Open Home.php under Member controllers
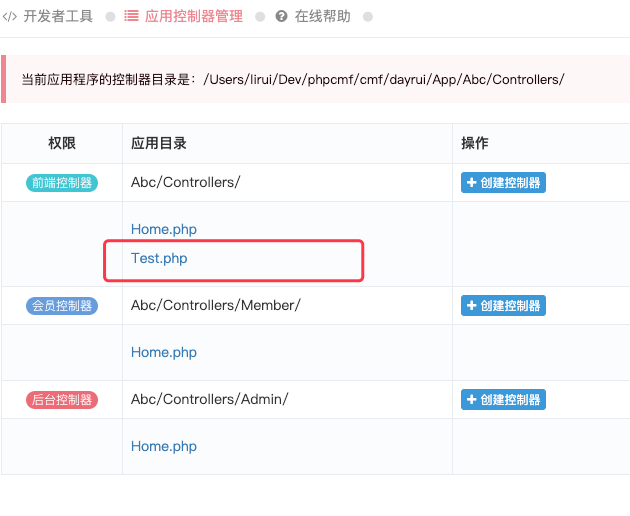Image resolution: width=630 pixels, height=516 pixels. tap(164, 352)
